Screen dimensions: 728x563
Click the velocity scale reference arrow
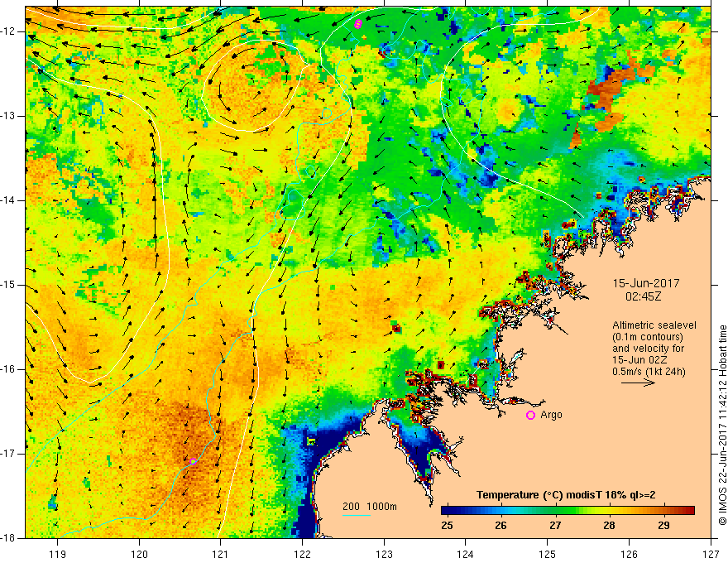(x=638, y=383)
